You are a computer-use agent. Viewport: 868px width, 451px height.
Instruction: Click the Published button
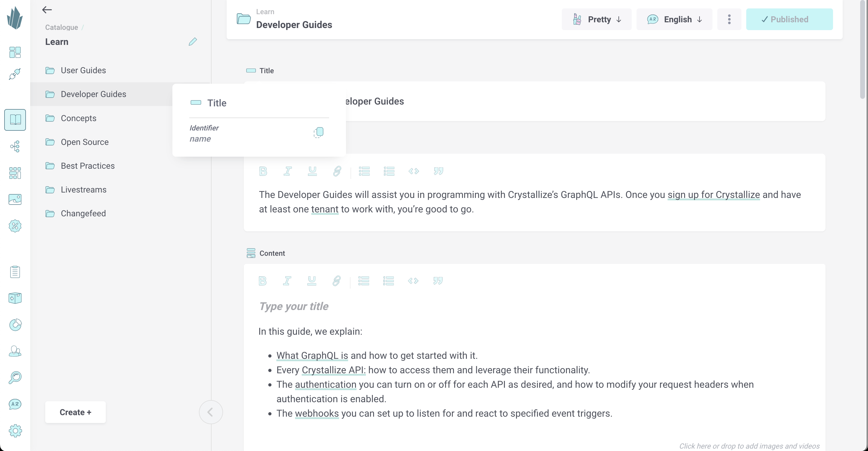(790, 19)
